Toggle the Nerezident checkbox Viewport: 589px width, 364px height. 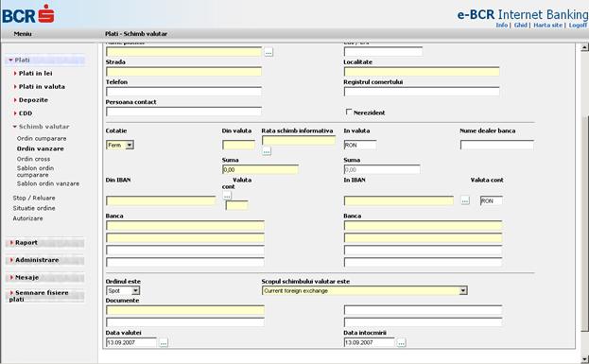[349, 112]
